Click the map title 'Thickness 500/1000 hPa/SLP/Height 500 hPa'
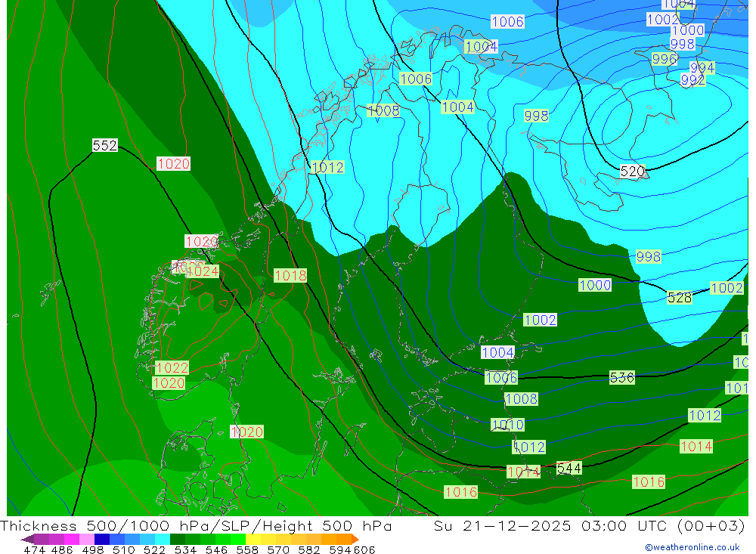 tap(196, 525)
